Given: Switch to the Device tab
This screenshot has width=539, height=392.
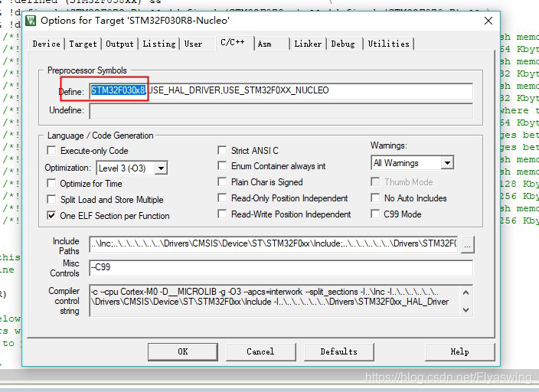Looking at the screenshot, I should (x=47, y=44).
